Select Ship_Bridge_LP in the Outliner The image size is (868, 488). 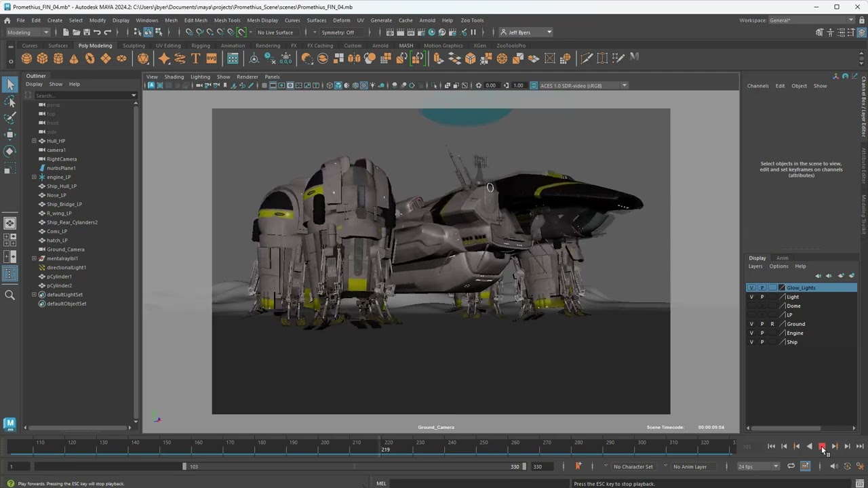click(64, 204)
